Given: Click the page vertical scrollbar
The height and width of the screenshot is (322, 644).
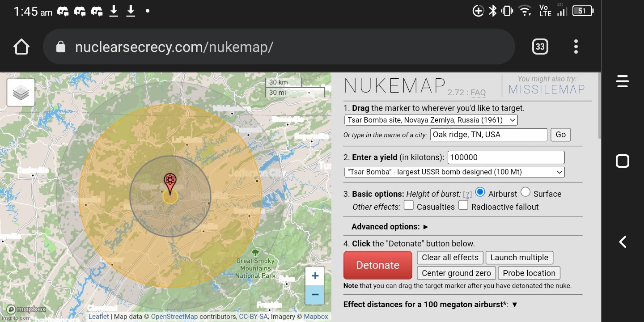Looking at the screenshot, I should coord(599,106).
